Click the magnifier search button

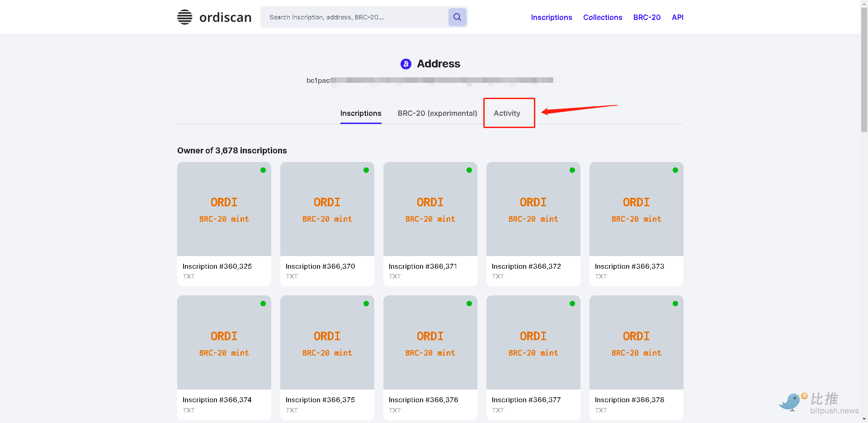click(457, 17)
